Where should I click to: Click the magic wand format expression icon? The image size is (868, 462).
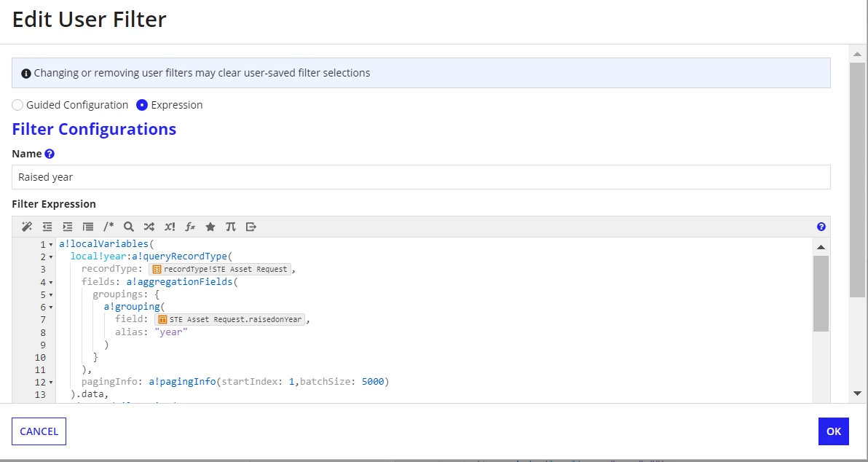click(26, 227)
